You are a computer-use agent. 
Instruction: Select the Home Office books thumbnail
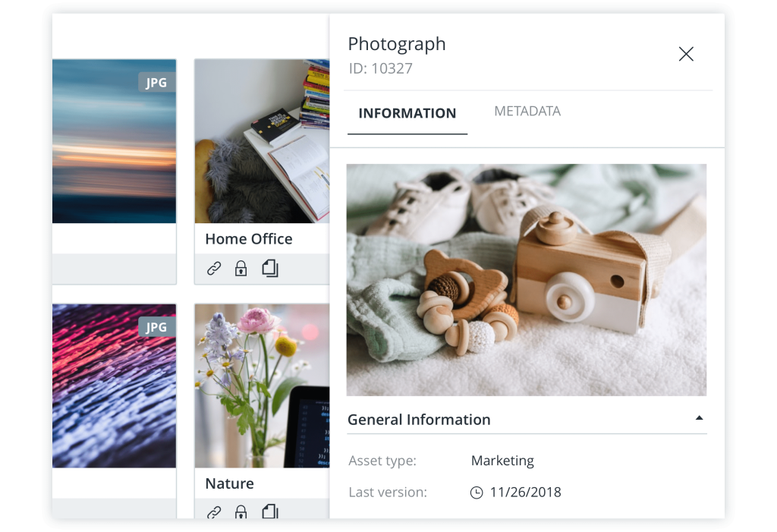[262, 141]
